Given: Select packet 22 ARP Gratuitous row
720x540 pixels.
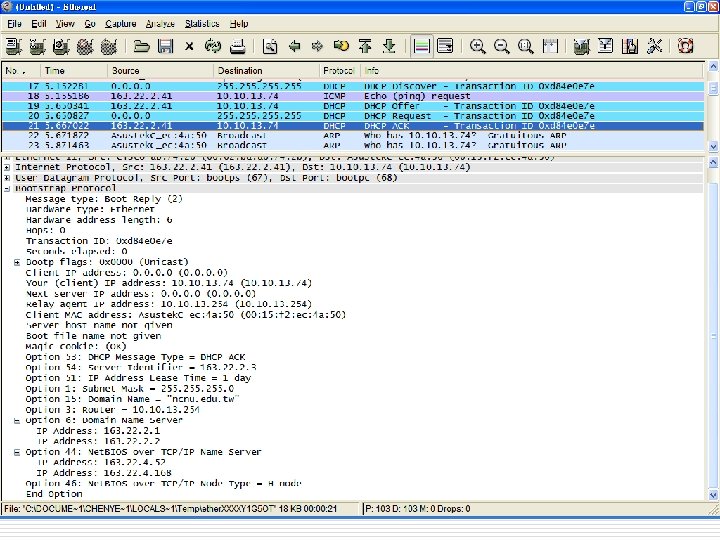Looking at the screenshot, I should coord(353,136).
